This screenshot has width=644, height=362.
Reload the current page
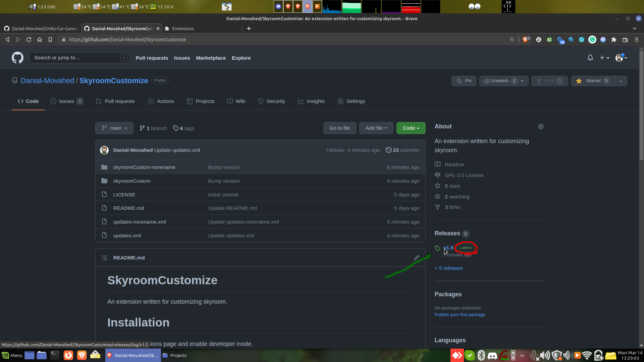pos(29,40)
